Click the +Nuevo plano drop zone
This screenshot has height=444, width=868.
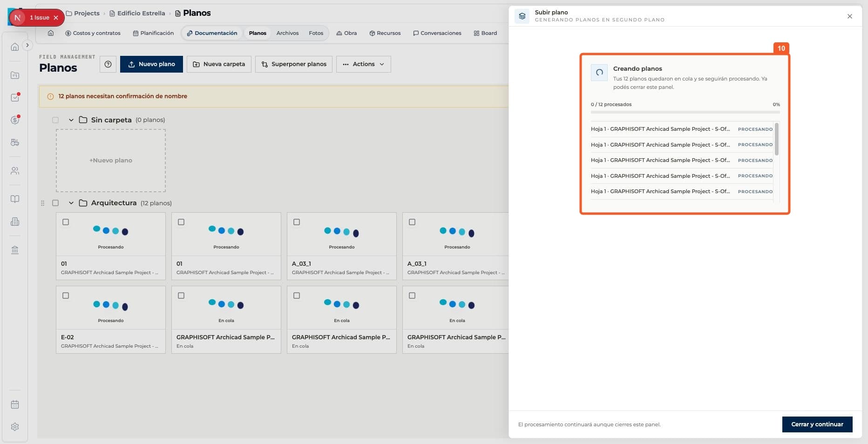click(111, 161)
